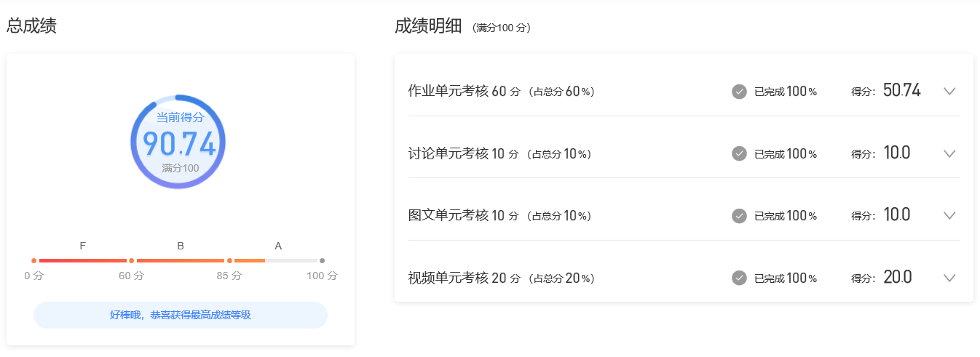Click the 60 分 threshold dot marker
The height and width of the screenshot is (357, 980).
(x=131, y=260)
